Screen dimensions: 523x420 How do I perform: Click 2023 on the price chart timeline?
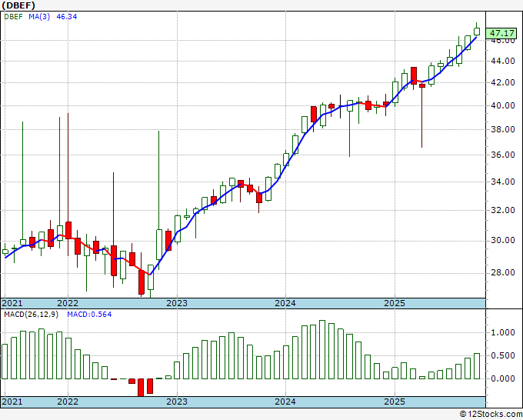pyautogui.click(x=177, y=303)
